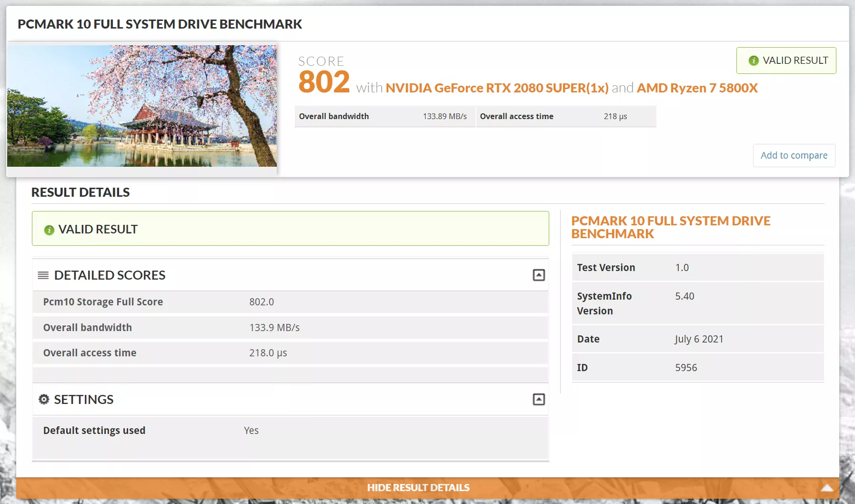Click the 133.9 MB/s value in detailed scores
This screenshot has height=504, width=855.
(x=274, y=328)
